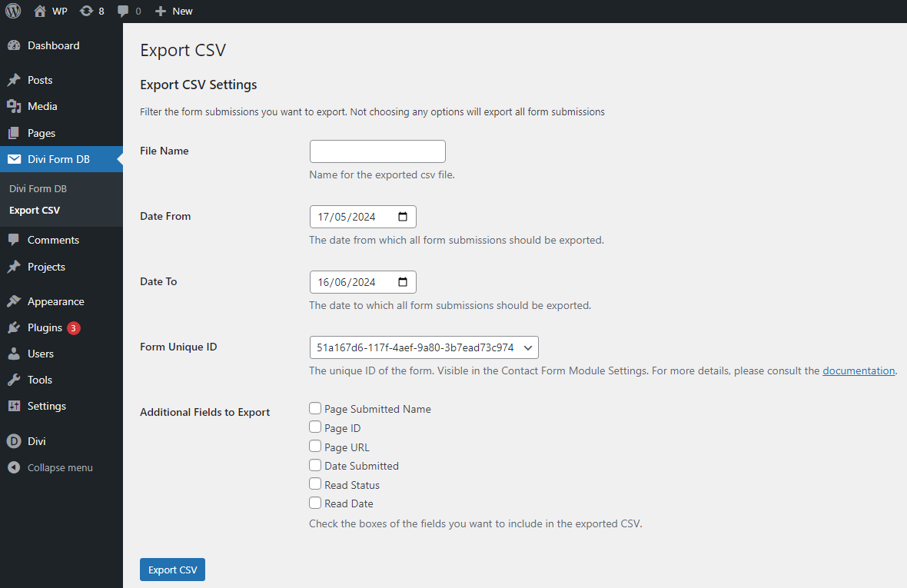The image size is (907, 588).
Task: Click the blue Export CSV button
Action: pyautogui.click(x=172, y=570)
